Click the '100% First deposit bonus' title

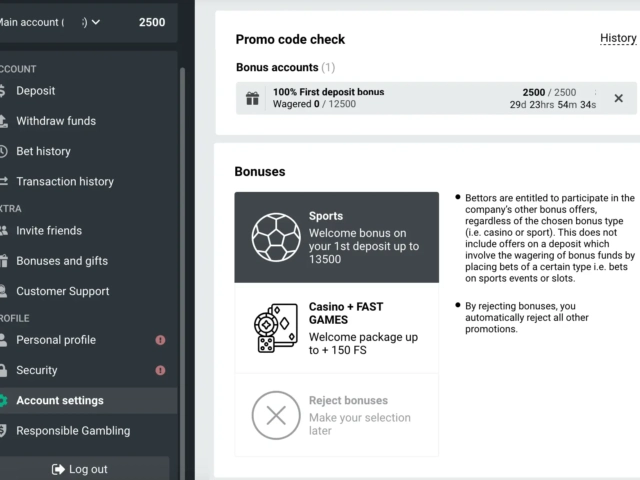[x=329, y=92]
